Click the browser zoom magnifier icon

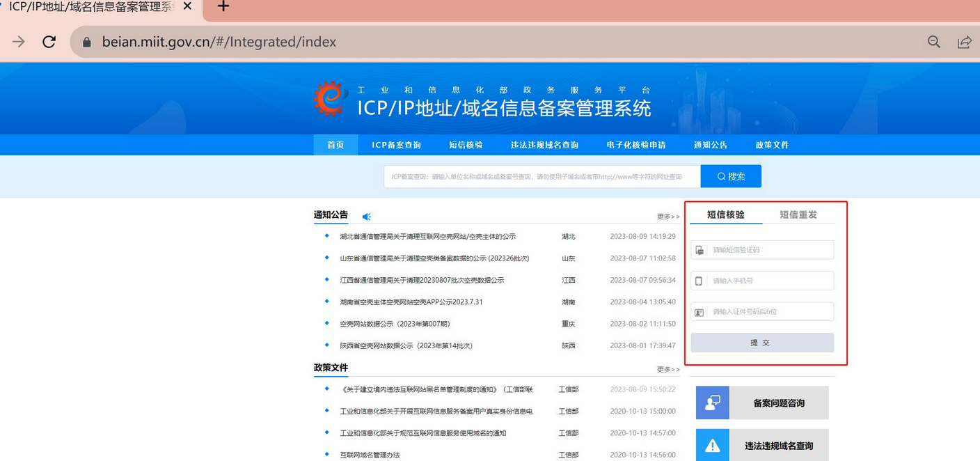(x=934, y=42)
